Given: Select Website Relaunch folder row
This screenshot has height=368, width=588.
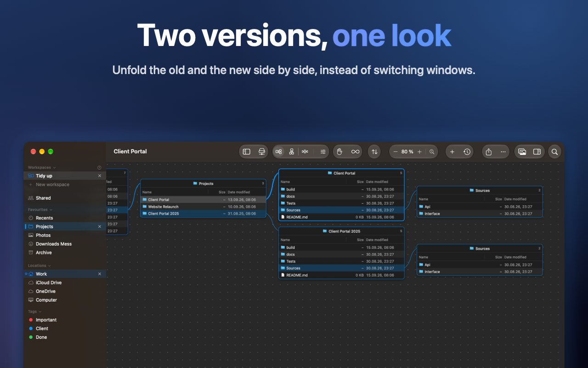Looking at the screenshot, I should click(203, 207).
